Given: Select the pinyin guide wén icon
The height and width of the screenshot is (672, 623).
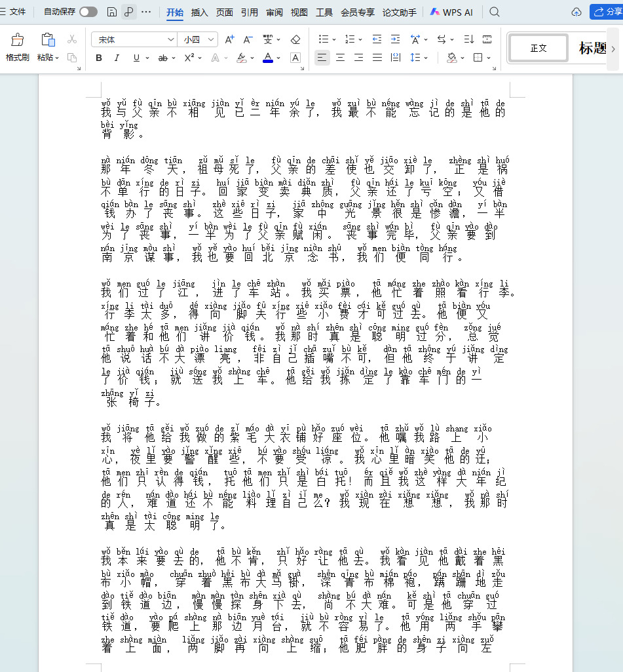Looking at the screenshot, I should [x=268, y=39].
